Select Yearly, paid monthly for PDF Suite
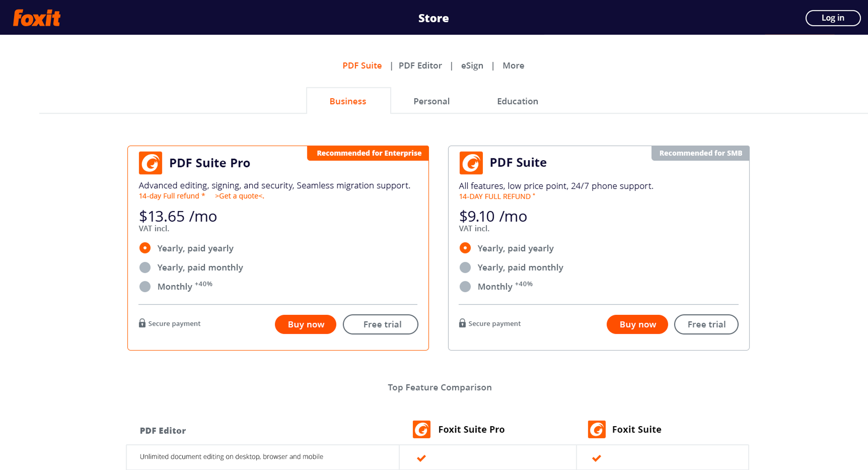The image size is (868, 470). pos(465,267)
